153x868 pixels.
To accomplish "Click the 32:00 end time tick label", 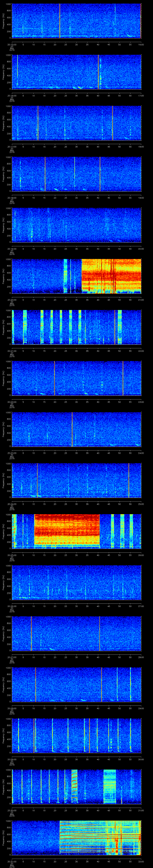I will click(141, 861).
